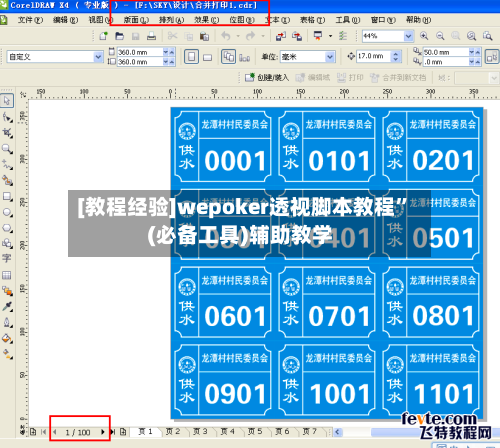Viewport: 500px width, 448px height.
Task: Click the Print icon in the toolbar
Action: (x=152, y=36)
